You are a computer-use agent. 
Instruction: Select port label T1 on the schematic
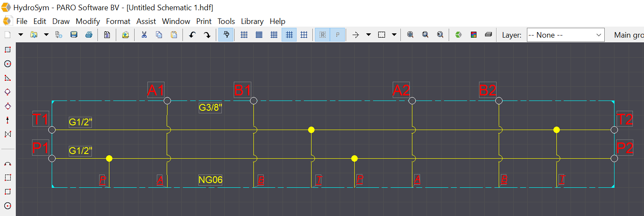pos(41,119)
